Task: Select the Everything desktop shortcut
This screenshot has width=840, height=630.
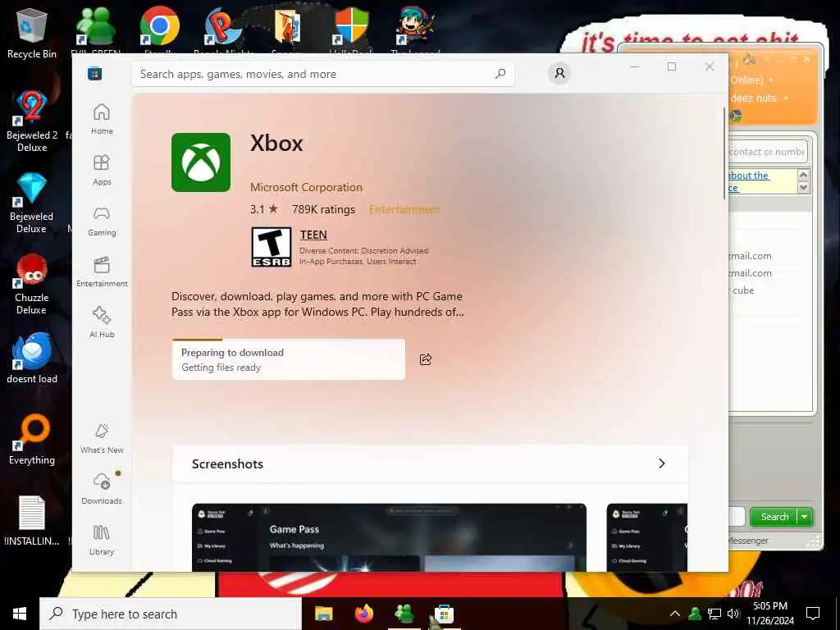Action: pyautogui.click(x=32, y=440)
